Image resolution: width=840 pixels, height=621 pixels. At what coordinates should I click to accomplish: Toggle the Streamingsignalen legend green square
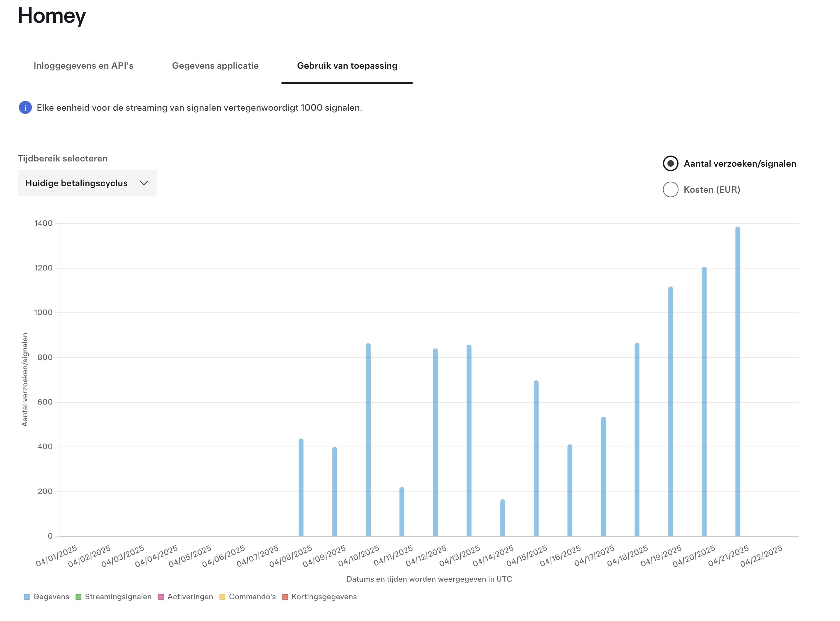[78, 597]
